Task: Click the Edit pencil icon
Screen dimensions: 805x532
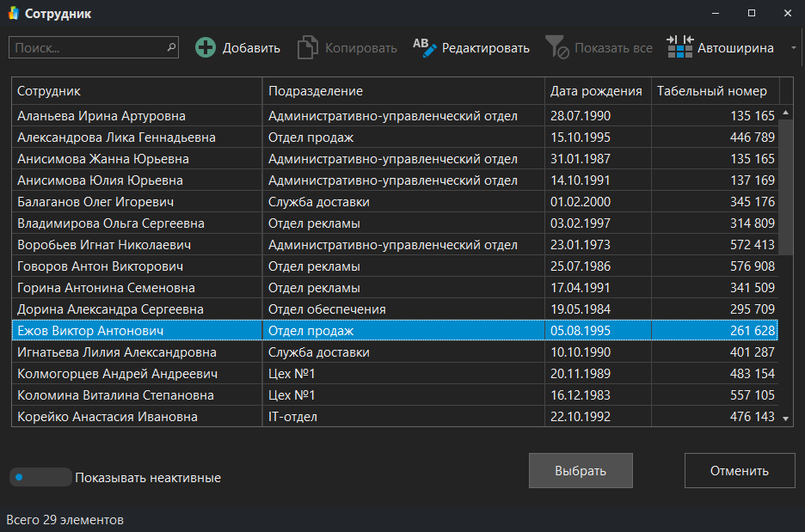Action: [x=425, y=48]
